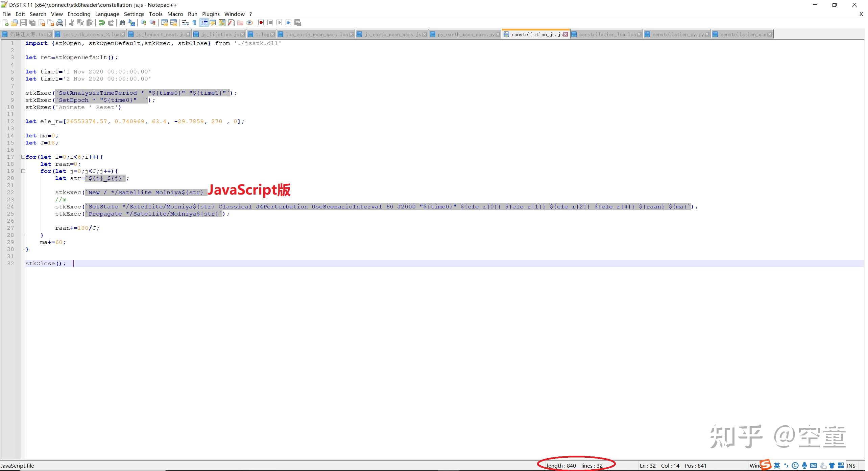The image size is (868, 471).
Task: Close the constellation_js.js tab
Action: pyautogui.click(x=565, y=34)
